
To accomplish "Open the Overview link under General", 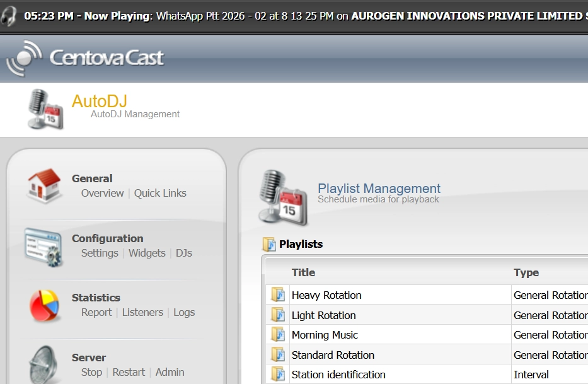I will [x=102, y=193].
